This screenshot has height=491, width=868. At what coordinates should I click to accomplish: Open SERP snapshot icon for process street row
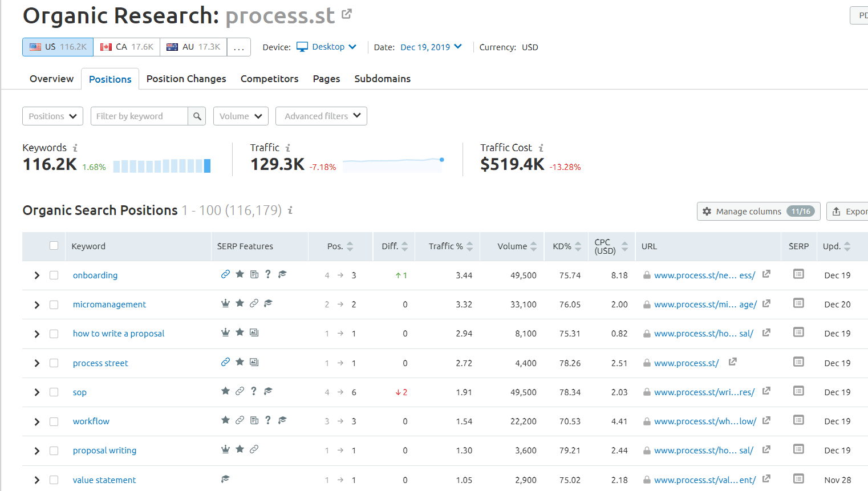coord(798,362)
